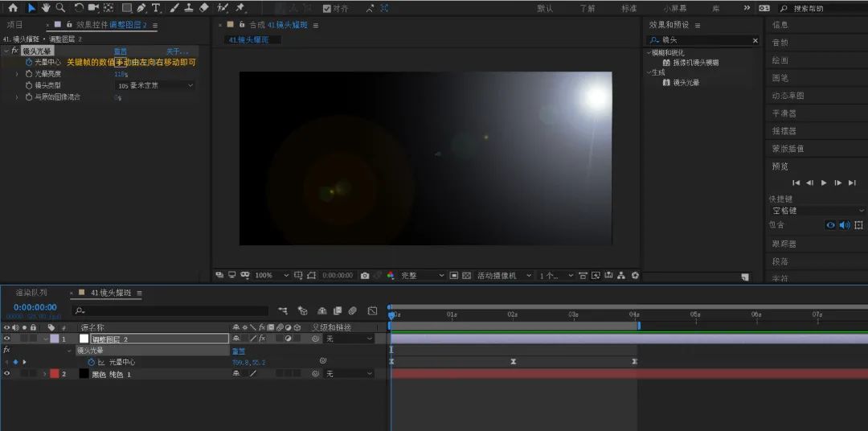Open the 镜头类型 105 毫米定焦 dropdown

coord(155,85)
